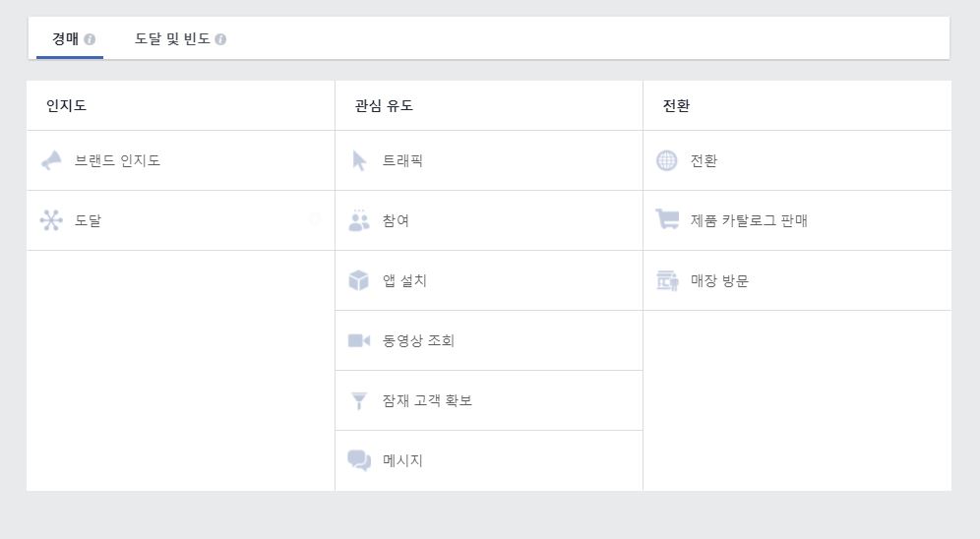Open the 도달 및 빈도 tab
The width and height of the screenshot is (980, 539).
pyautogui.click(x=180, y=38)
